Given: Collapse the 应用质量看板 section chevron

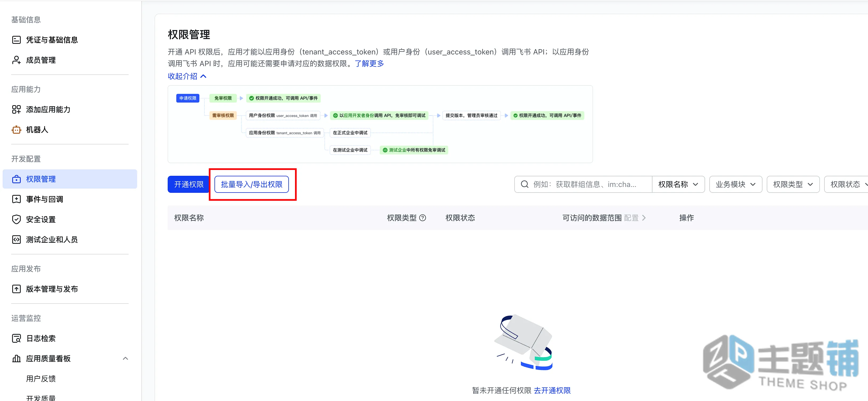Looking at the screenshot, I should (125, 359).
